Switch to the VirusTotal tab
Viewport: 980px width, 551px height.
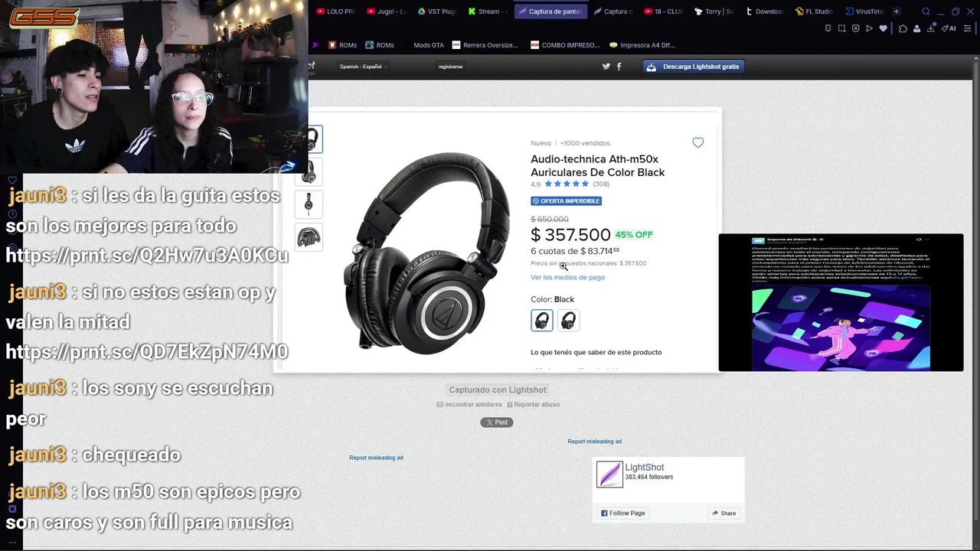[x=864, y=11]
